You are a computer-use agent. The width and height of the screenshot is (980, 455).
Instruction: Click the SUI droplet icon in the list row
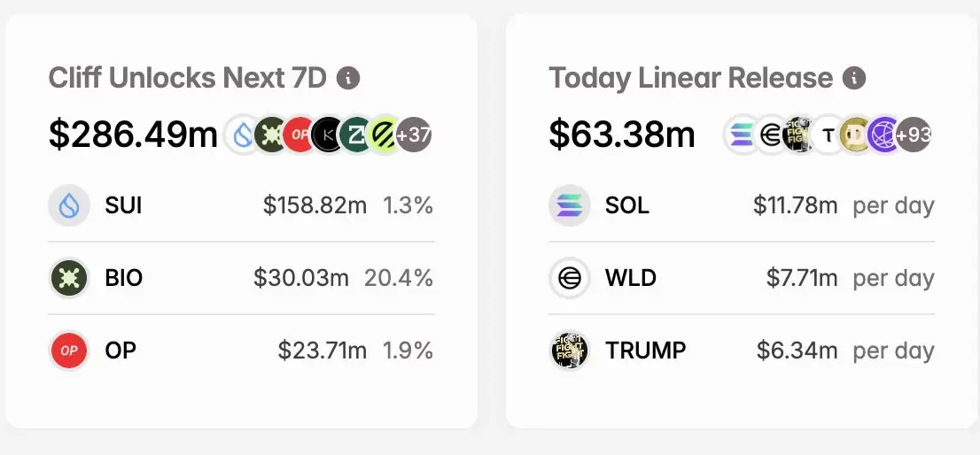[x=69, y=205]
